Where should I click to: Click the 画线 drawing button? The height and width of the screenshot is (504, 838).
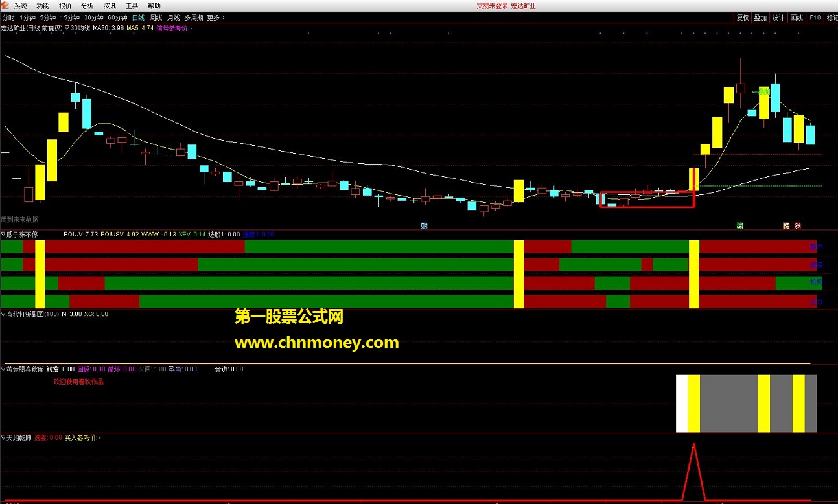click(x=797, y=17)
